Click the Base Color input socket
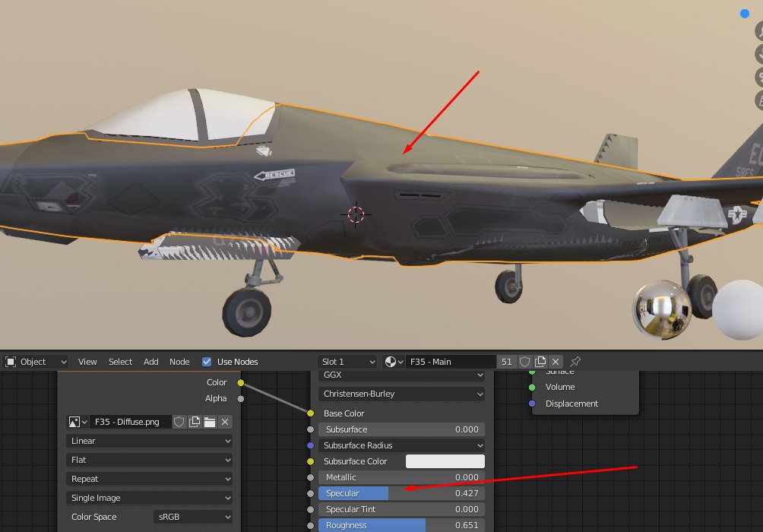 point(311,413)
